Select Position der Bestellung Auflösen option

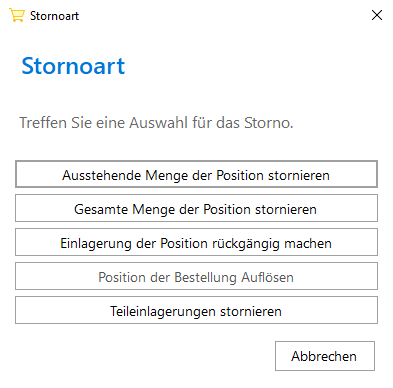[196, 276]
